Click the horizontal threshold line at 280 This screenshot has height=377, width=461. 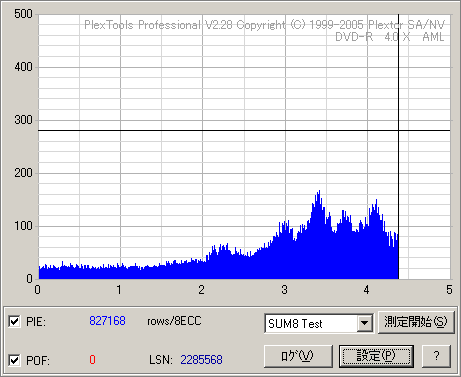click(x=244, y=131)
